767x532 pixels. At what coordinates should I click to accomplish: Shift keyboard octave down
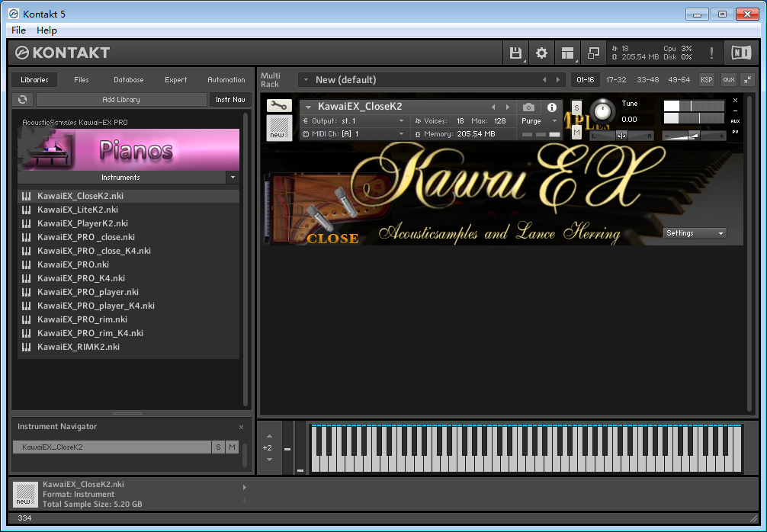point(270,460)
